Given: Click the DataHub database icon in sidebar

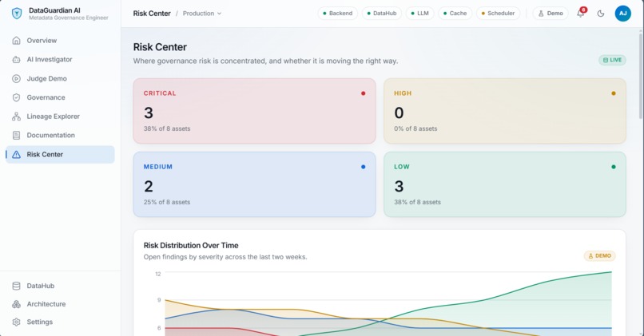Looking at the screenshot, I should (x=17, y=286).
